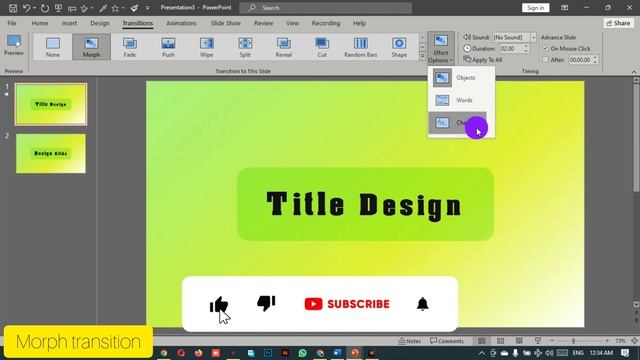Open the Home tab

click(40, 23)
